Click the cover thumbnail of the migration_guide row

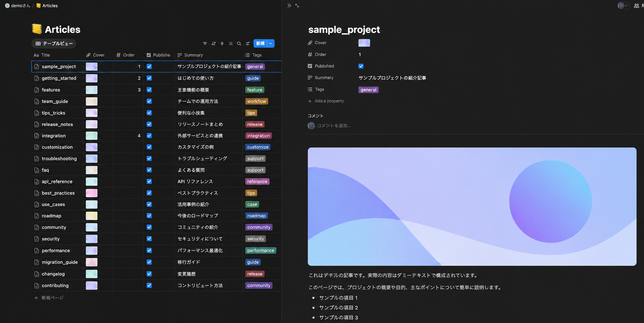pos(92,262)
